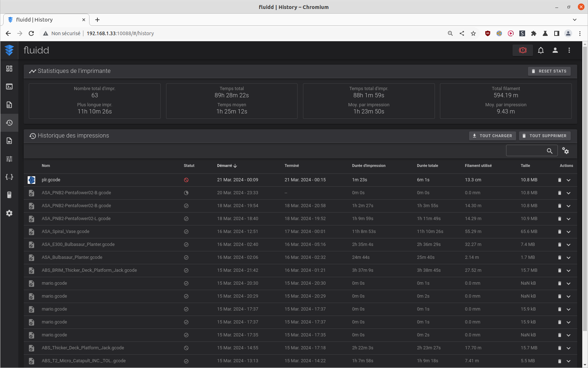Expand details for plr.gcode row
588x368 pixels.
[569, 180]
